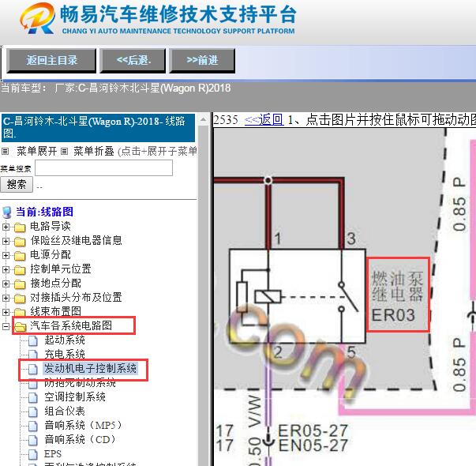Click the 菜单折叠 list icon

click(x=64, y=151)
